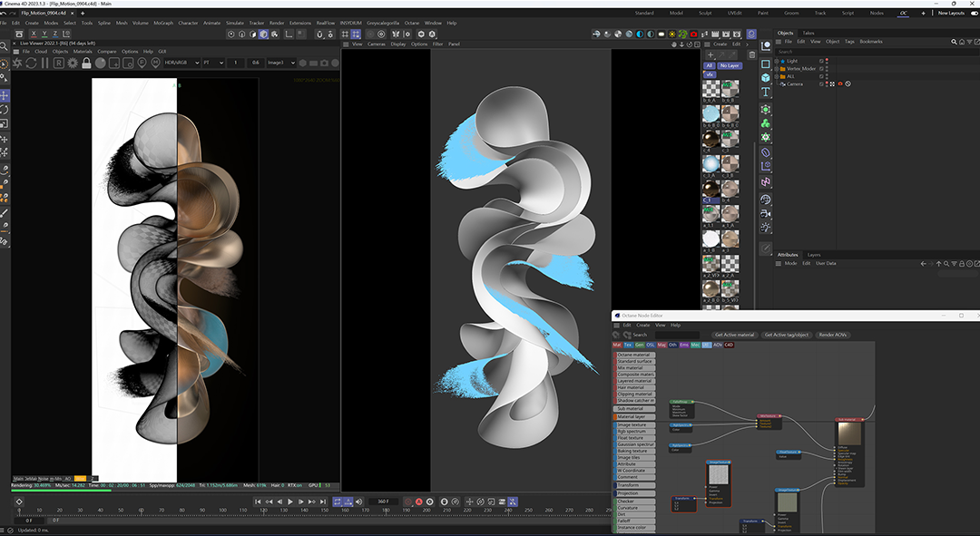Toggle clay mode sphere in Live Viewer
This screenshot has height=536, width=980.
pos(100,63)
